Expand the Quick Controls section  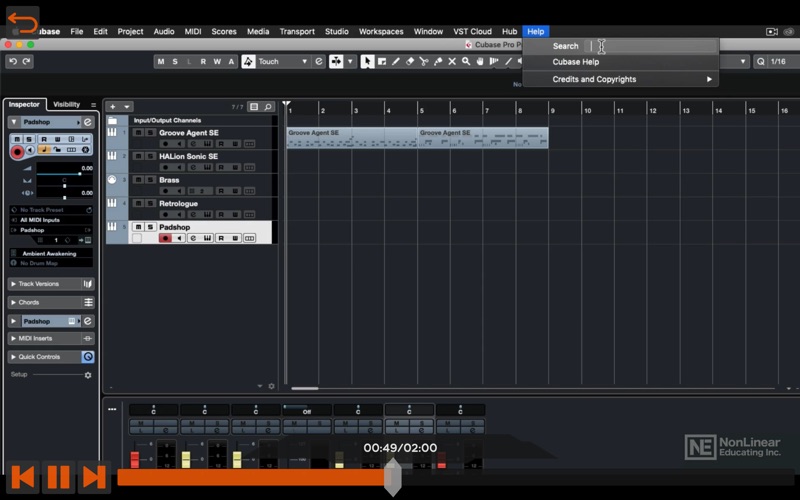[x=13, y=357]
